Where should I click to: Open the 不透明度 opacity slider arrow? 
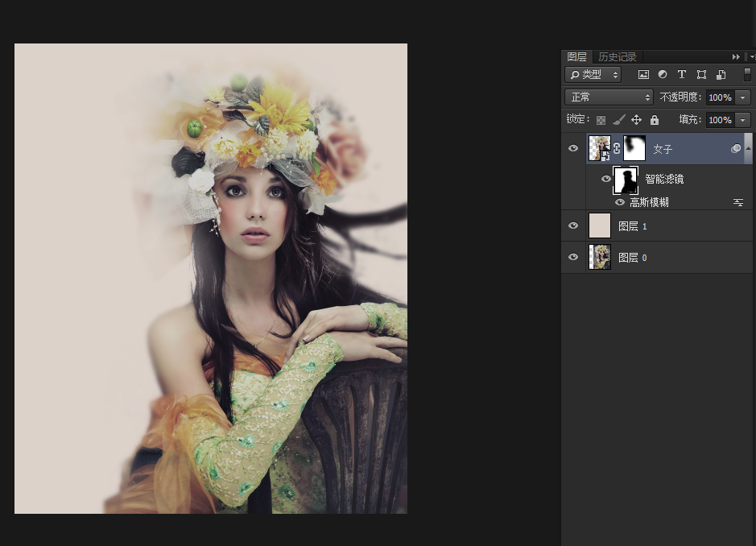[x=742, y=97]
